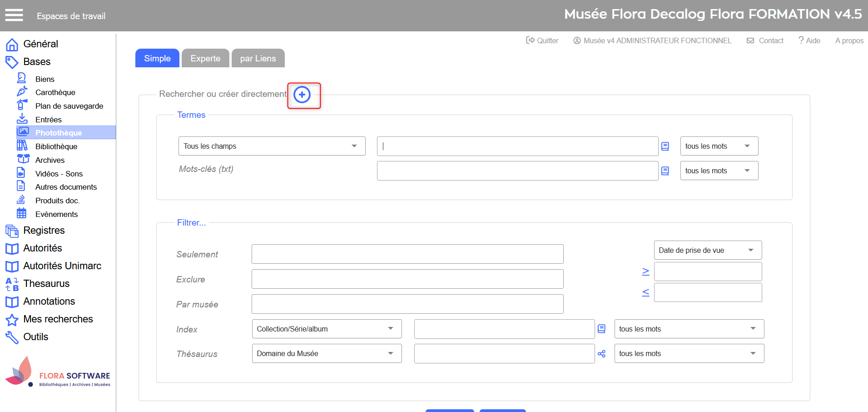This screenshot has width=868, height=412.
Task: Open the Bibliothèque base in sidebar
Action: tap(56, 146)
